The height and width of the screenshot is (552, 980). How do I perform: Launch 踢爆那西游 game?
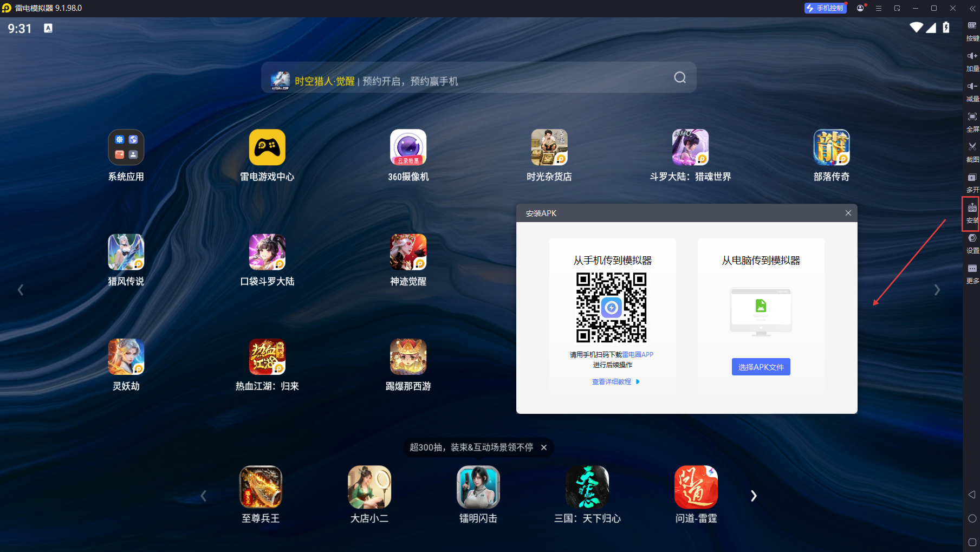[x=408, y=356]
